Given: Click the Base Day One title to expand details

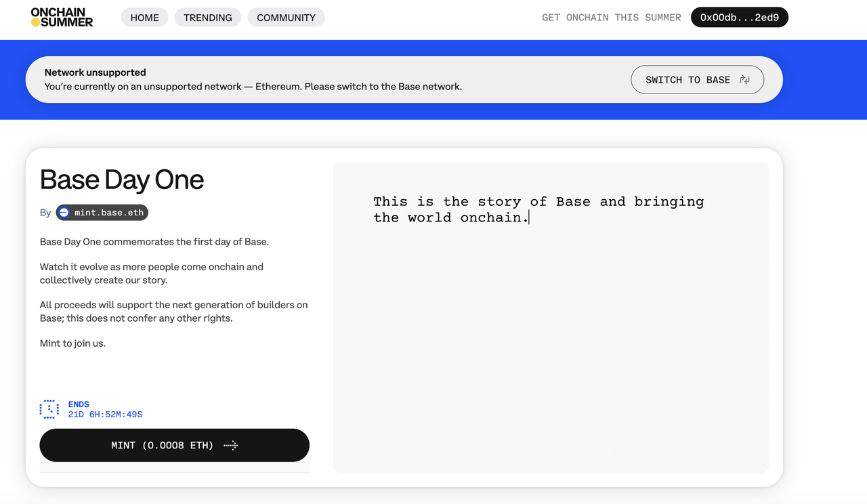Looking at the screenshot, I should coord(121,180).
